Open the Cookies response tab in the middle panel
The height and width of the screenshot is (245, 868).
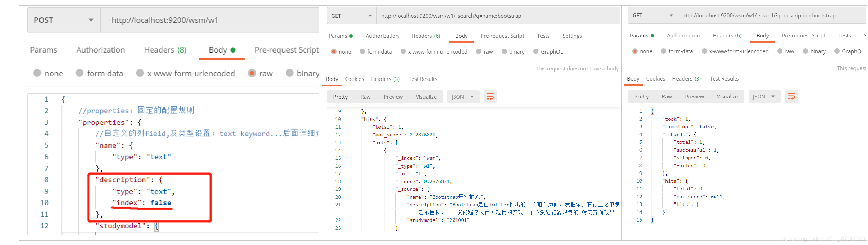[x=354, y=79]
